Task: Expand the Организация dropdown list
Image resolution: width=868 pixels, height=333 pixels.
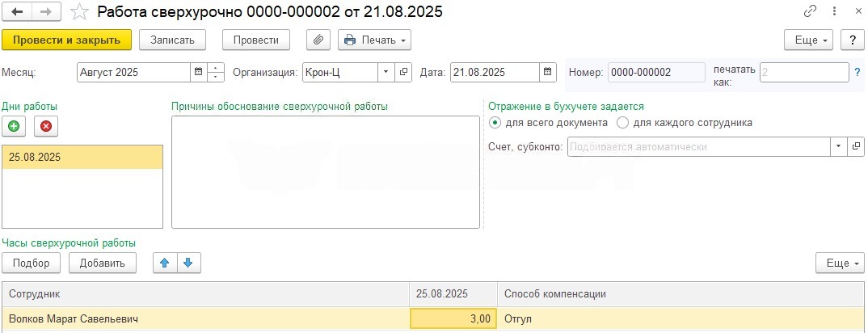Action: pos(386,72)
